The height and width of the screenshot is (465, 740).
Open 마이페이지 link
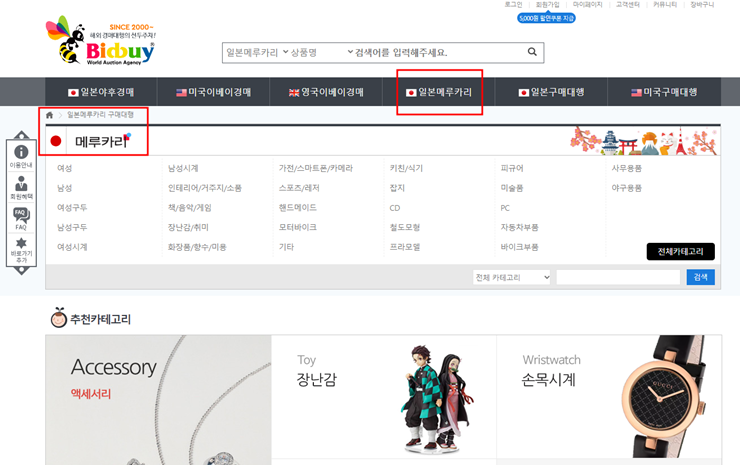[x=588, y=5]
